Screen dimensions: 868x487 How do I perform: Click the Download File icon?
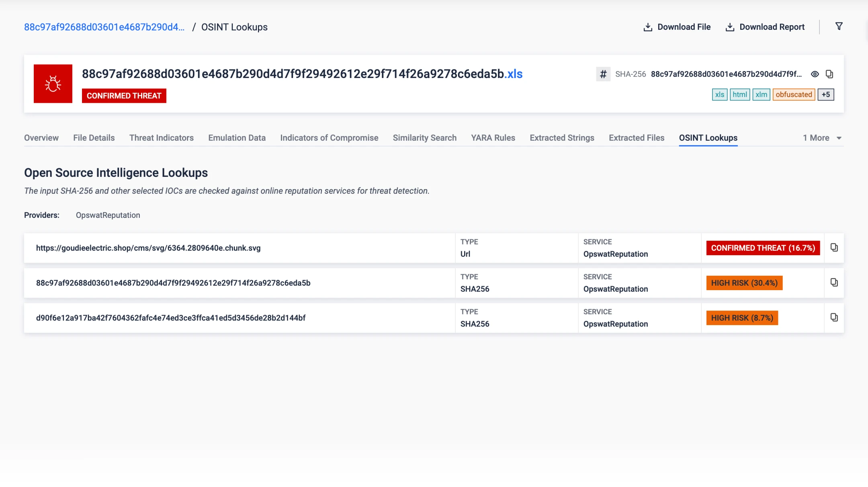tap(647, 27)
